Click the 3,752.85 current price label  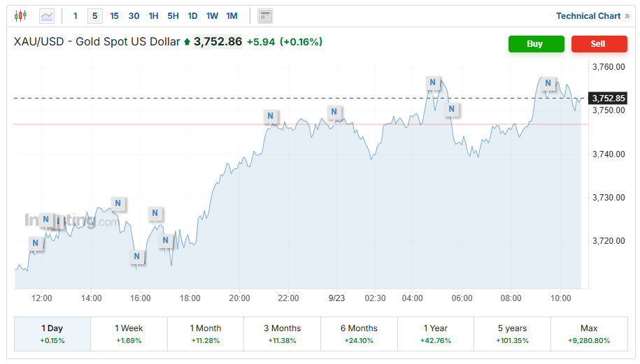tap(608, 98)
